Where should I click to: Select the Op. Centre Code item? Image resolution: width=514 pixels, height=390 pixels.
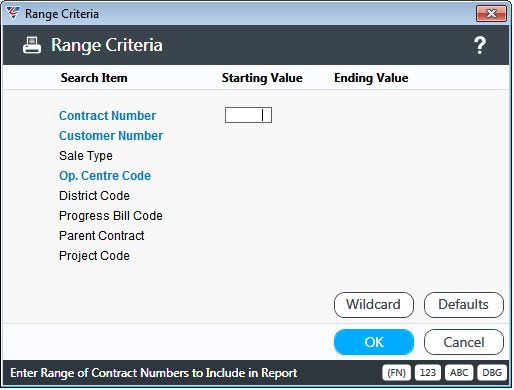click(105, 176)
